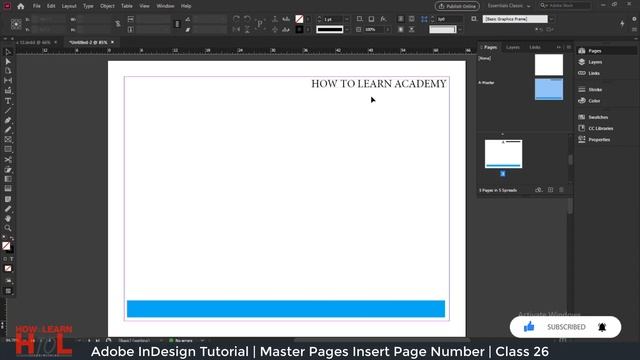640x360 pixels.
Task: Toggle the subscription bell notification icon
Action: click(602, 327)
